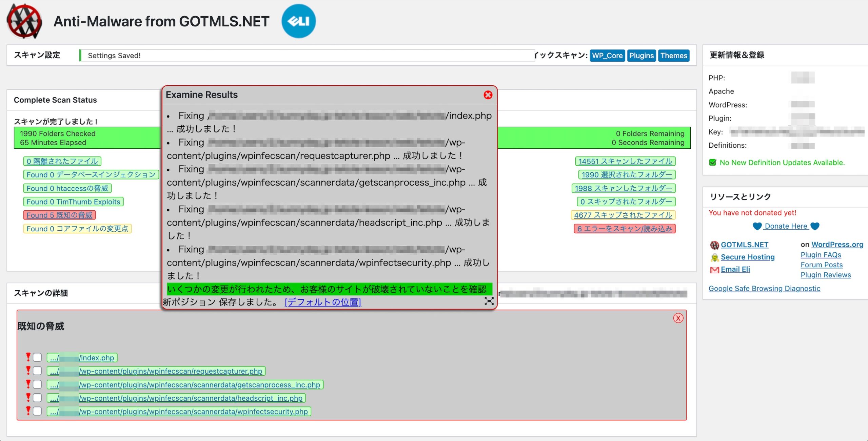This screenshot has height=441, width=868.
Task: Open the Secure Hosting link
Action: (x=748, y=257)
